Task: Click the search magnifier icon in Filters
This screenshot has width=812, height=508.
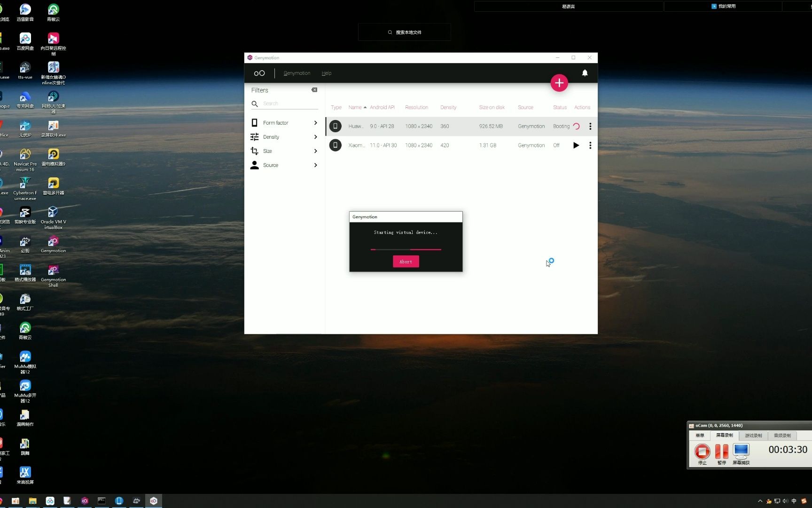Action: coord(255,103)
